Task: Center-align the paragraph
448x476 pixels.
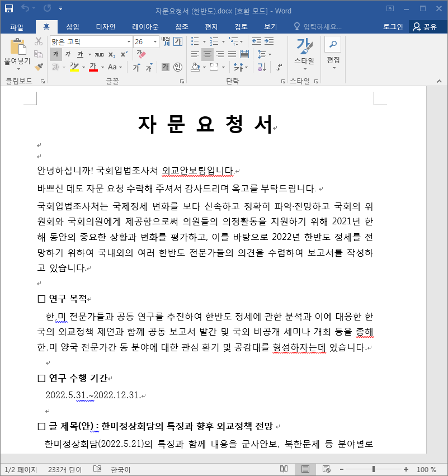Action: [208, 54]
